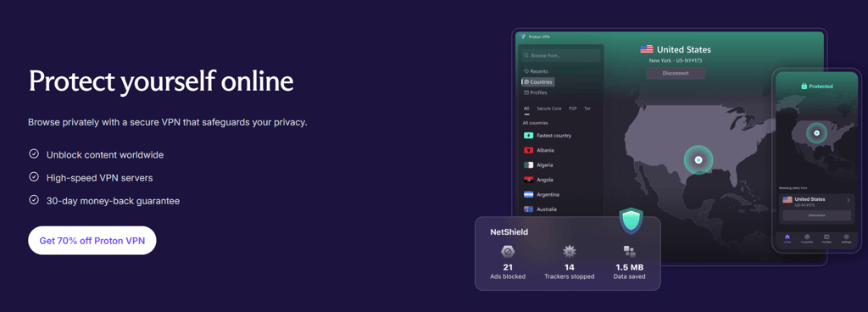Select Albania country name in the list

545,150
